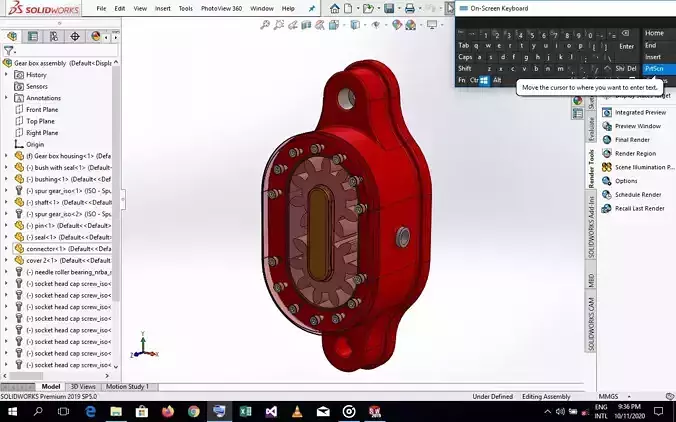Click the Hide/Show Items eye icon
The height and width of the screenshot is (422, 676).
(x=376, y=25)
